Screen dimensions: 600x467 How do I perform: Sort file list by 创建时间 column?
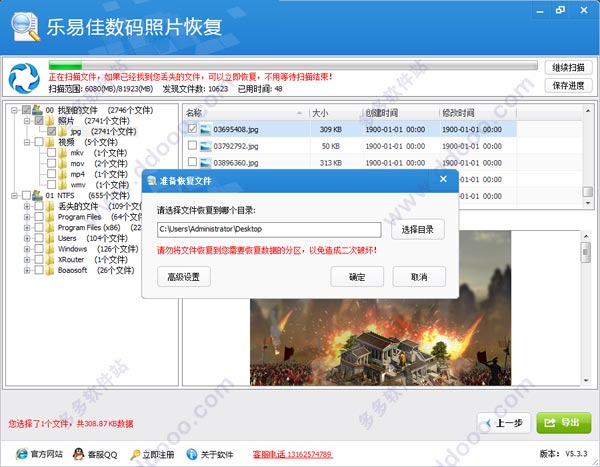[400, 113]
